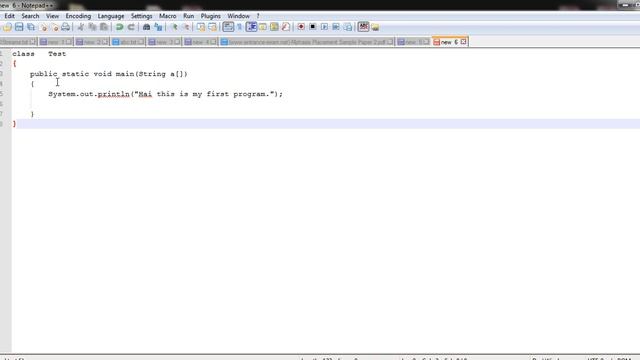Print the current document
Image resolution: width=640 pixels, height=360 pixels.
[x=66, y=27]
